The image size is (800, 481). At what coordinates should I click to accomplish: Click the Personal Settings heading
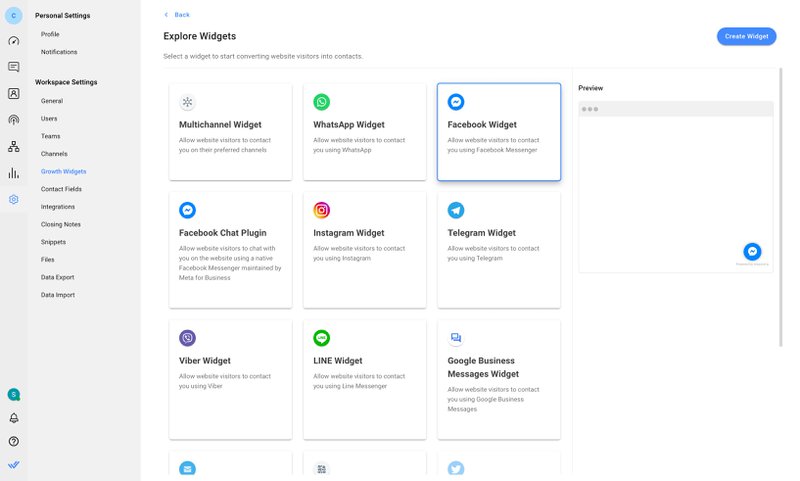pos(63,16)
